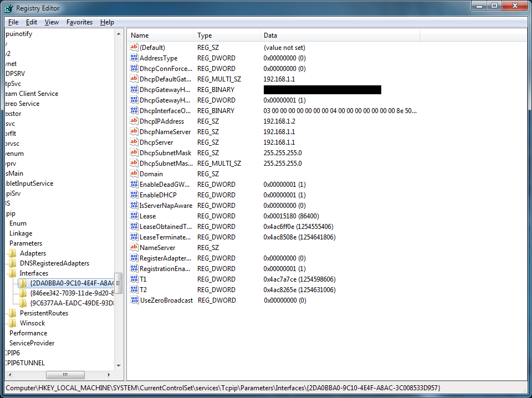Sort values by the Data column header
The width and height of the screenshot is (532, 398).
340,35
